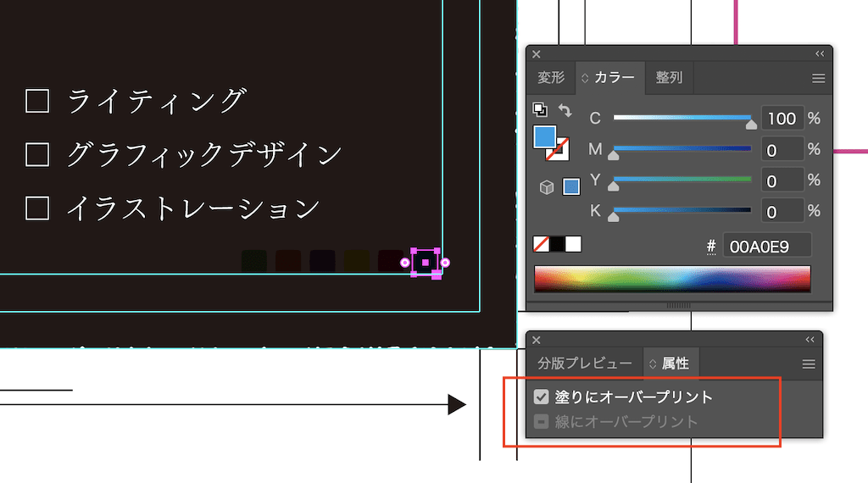This screenshot has width=868, height=483.
Task: Choose the white swatch under the sliders
Action: click(574, 244)
